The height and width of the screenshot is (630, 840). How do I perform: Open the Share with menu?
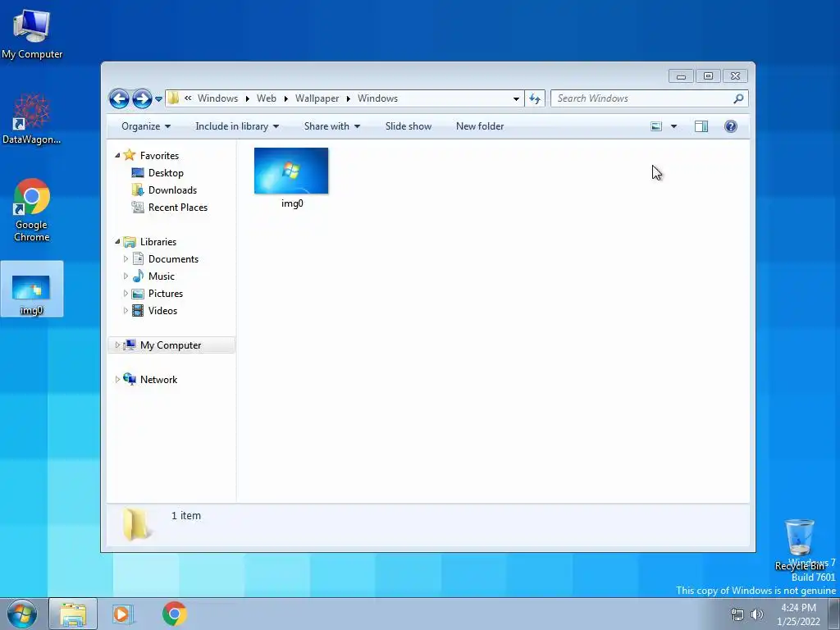coord(331,126)
